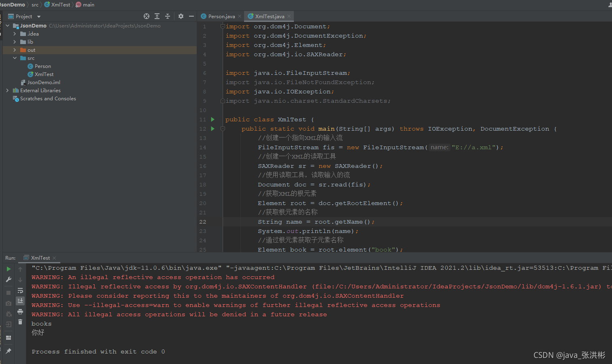Select the XmlTest run tab
612x364 pixels.
(x=40, y=258)
